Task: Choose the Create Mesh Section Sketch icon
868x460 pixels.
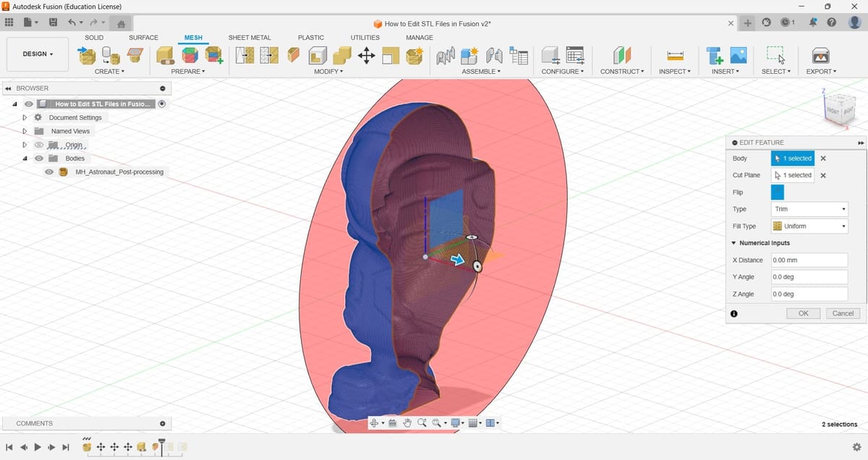Action: (x=135, y=55)
